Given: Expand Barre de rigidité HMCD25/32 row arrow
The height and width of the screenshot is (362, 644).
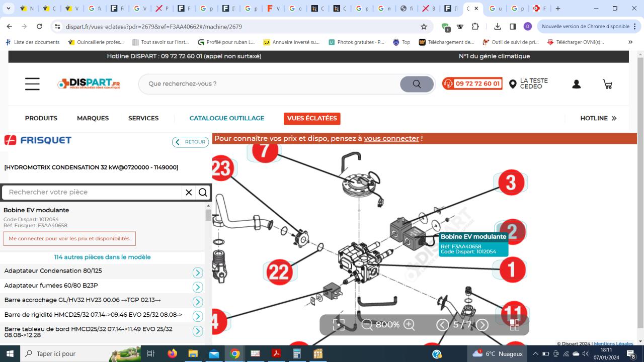Looking at the screenshot, I should tap(198, 316).
